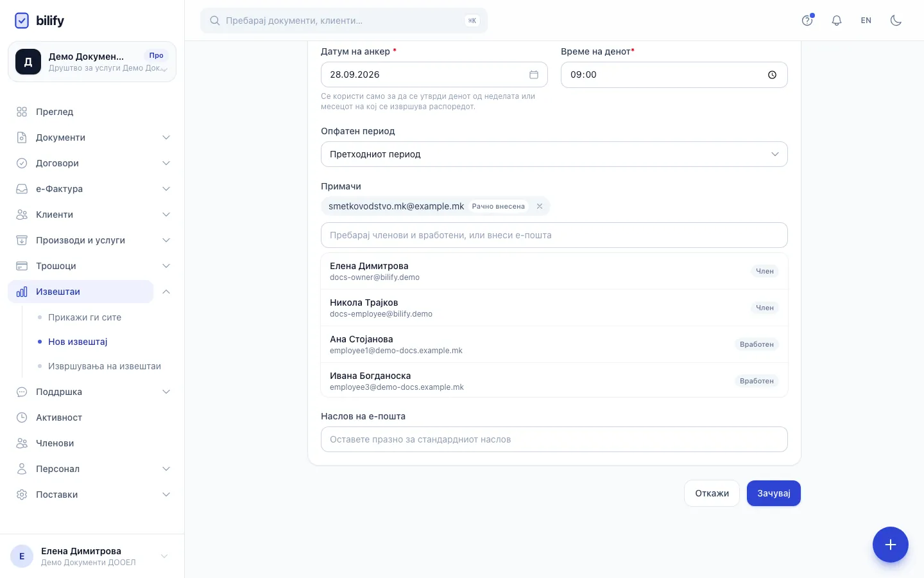Click the bilify logo

pos(39,21)
